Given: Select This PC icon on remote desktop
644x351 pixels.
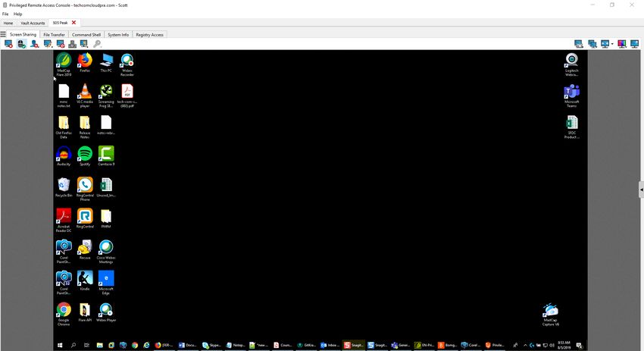Looking at the screenshot, I should [x=106, y=63].
